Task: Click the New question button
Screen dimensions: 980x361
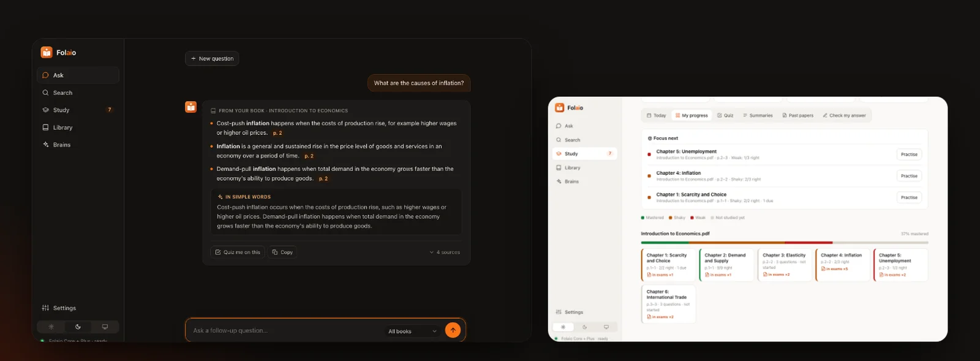Action: click(212, 58)
